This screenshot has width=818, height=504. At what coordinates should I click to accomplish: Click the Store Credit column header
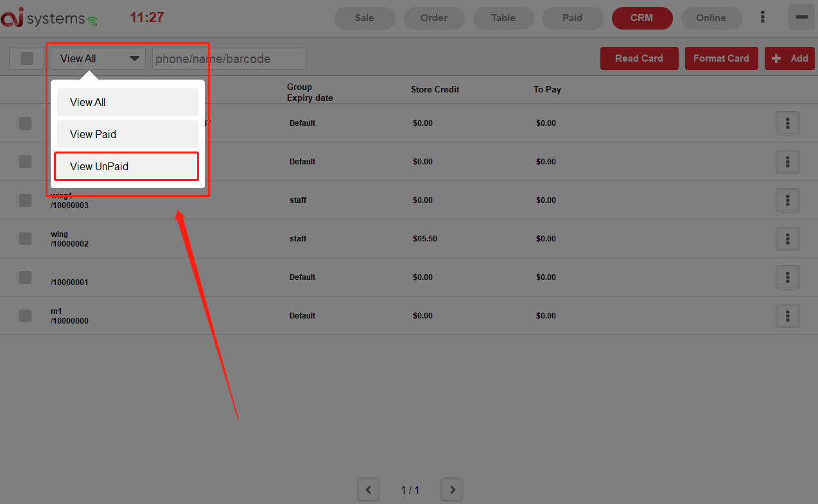click(x=435, y=89)
